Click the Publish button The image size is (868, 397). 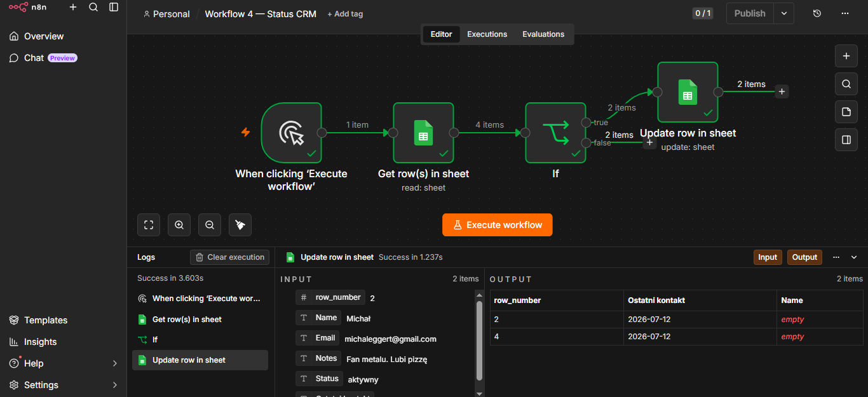(x=750, y=13)
